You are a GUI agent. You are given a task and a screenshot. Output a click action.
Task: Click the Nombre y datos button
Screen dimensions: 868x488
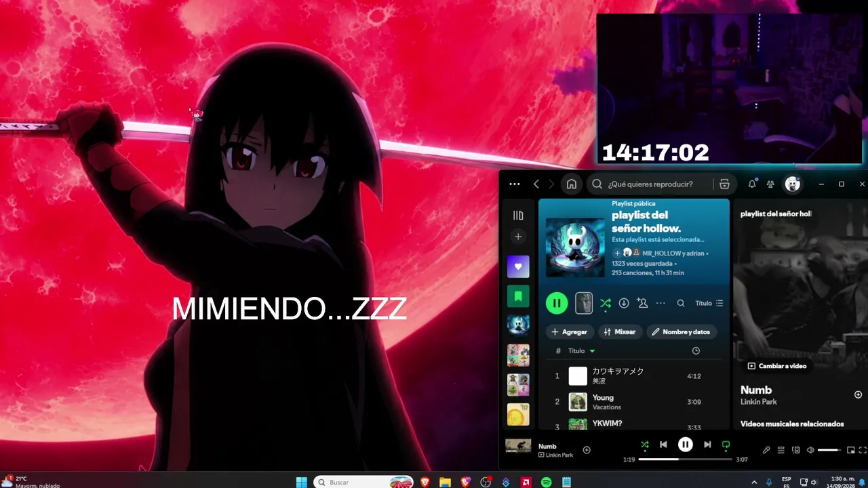tap(682, 332)
